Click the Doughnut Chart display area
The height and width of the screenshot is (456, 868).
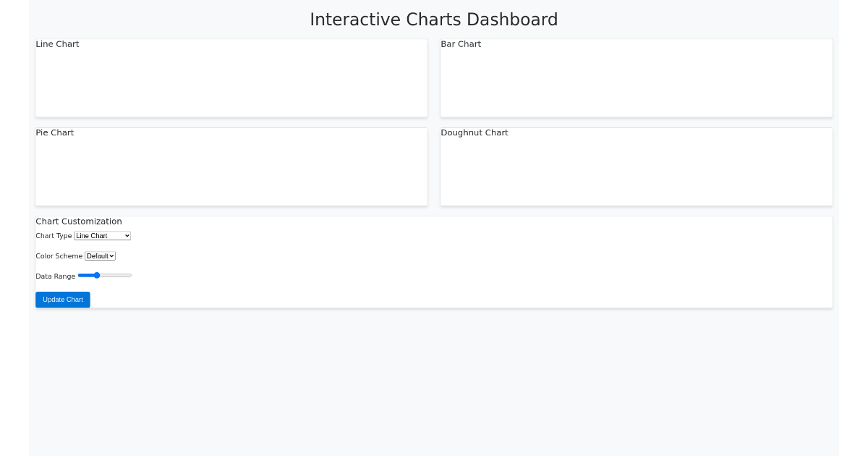coord(636,168)
